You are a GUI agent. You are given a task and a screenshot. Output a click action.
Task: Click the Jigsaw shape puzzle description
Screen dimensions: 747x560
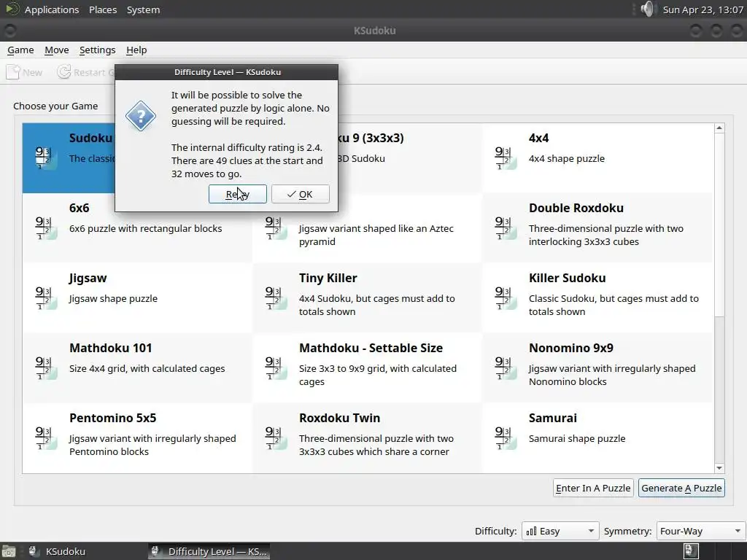click(x=113, y=298)
